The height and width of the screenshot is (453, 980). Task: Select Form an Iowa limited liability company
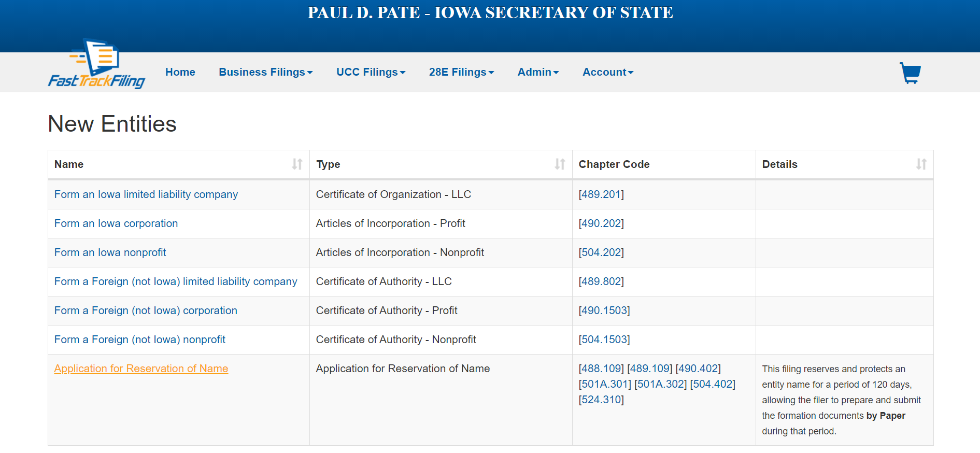(146, 194)
